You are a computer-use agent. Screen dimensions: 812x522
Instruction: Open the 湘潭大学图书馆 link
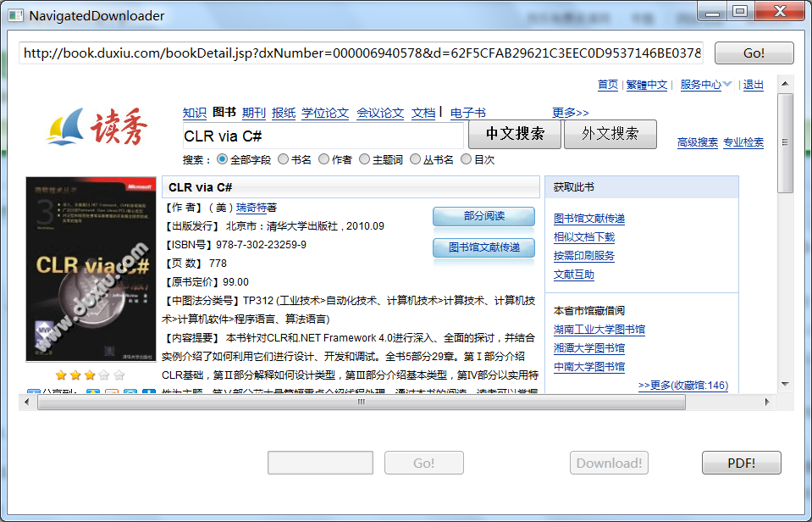coord(589,347)
